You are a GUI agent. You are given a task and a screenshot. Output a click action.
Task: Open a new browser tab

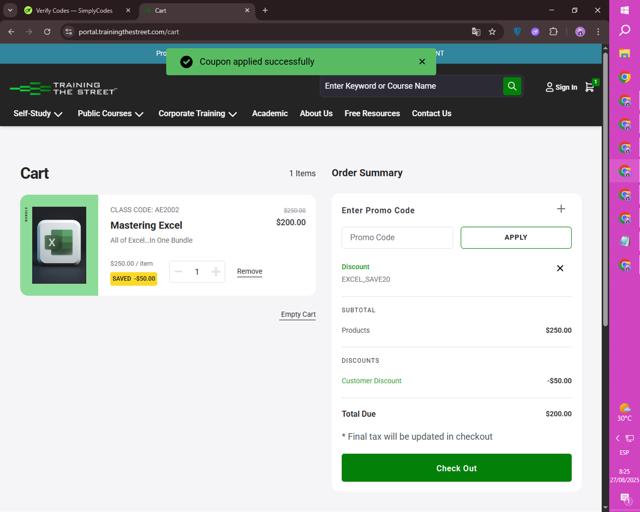tap(265, 11)
